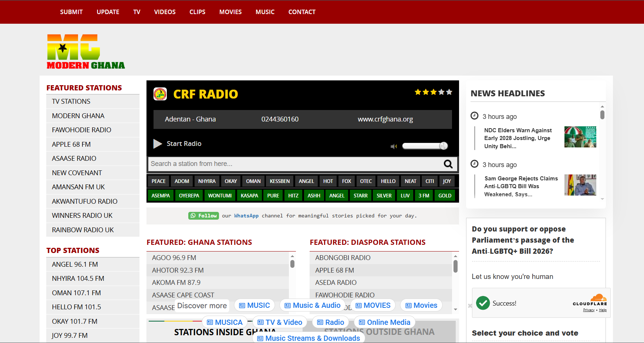Click the first clock icon in News Headlines

pos(474,116)
